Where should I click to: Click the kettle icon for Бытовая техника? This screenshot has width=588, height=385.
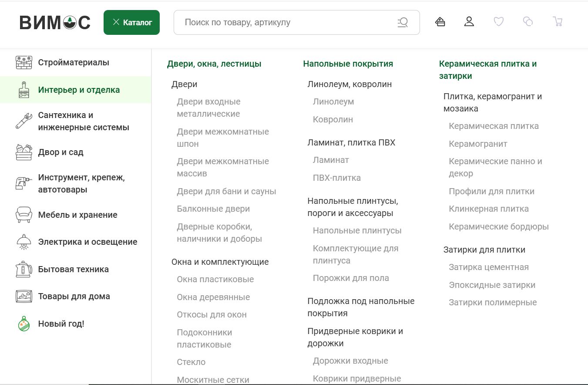[x=24, y=270]
